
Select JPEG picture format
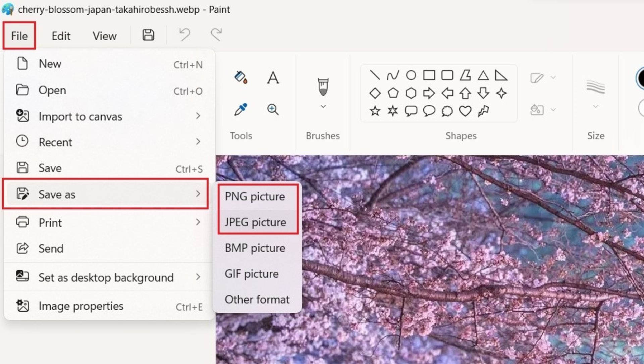pos(256,221)
